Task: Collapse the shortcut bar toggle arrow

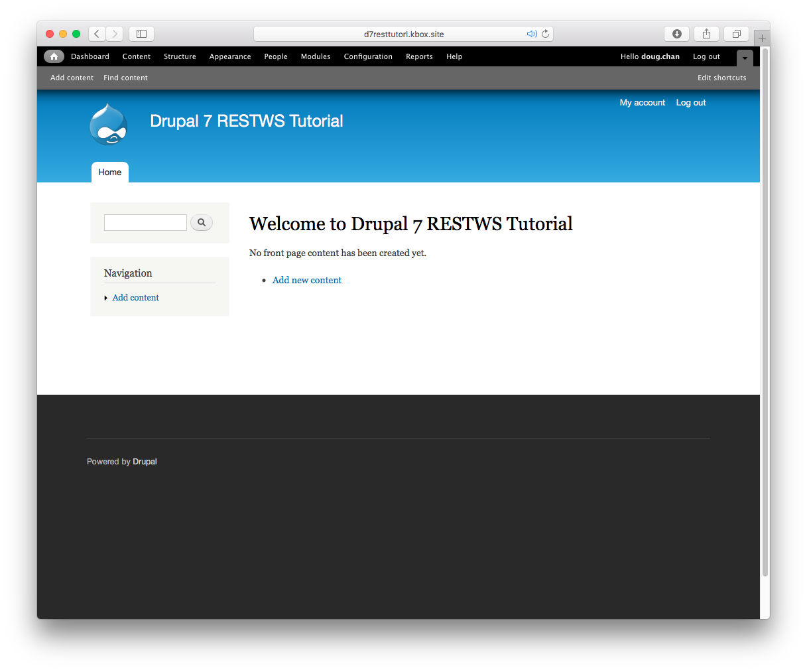Action: click(x=745, y=58)
